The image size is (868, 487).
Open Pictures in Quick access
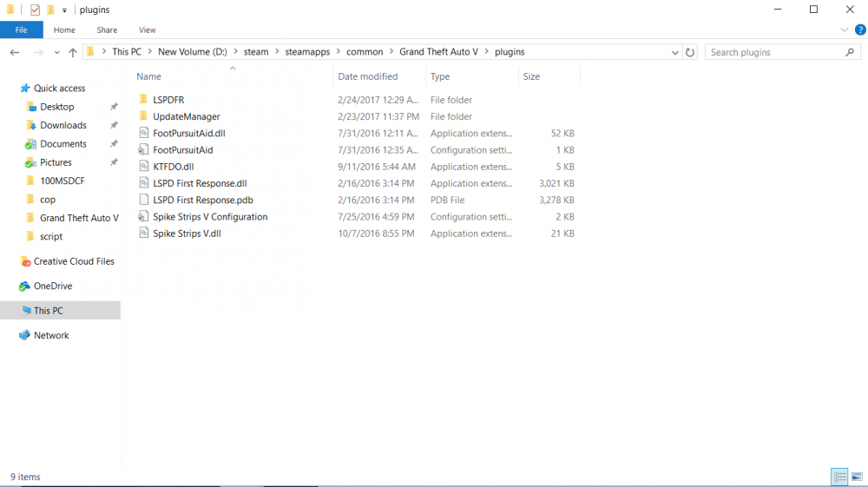[56, 162]
